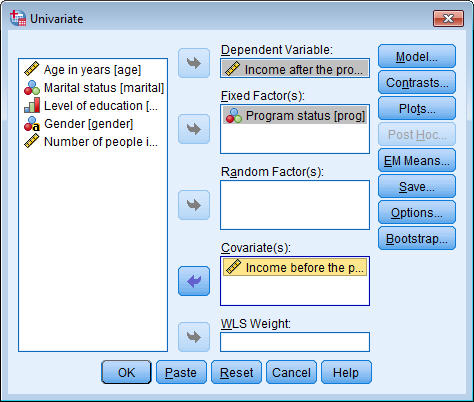
Task: Click the Paste button
Action: click(181, 372)
